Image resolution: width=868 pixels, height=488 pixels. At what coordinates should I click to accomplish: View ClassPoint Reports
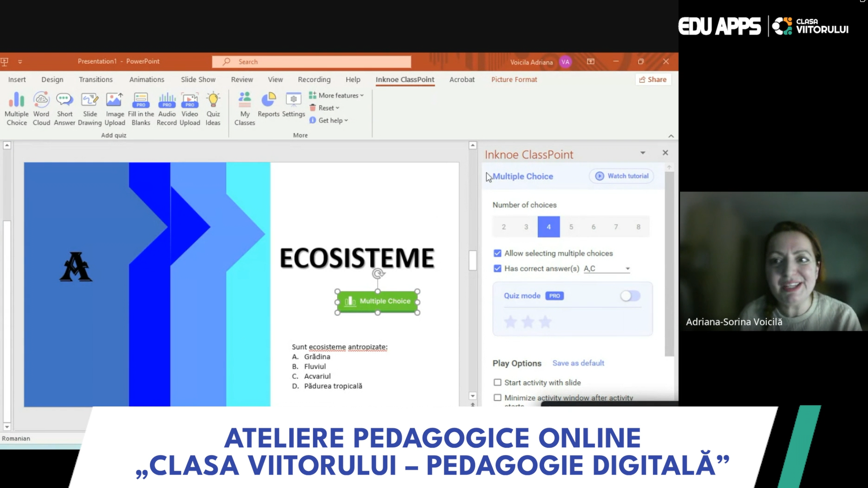[x=268, y=105]
